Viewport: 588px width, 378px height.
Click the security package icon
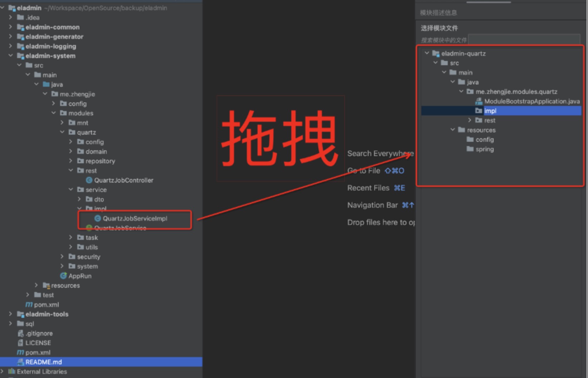tap(72, 257)
